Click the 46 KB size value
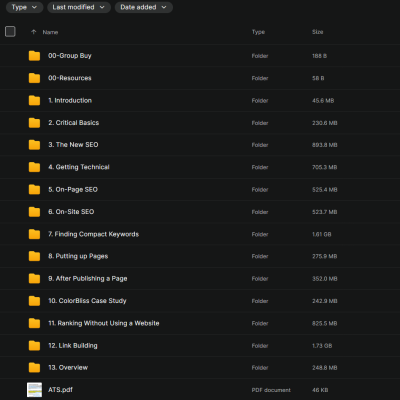 tap(320, 390)
